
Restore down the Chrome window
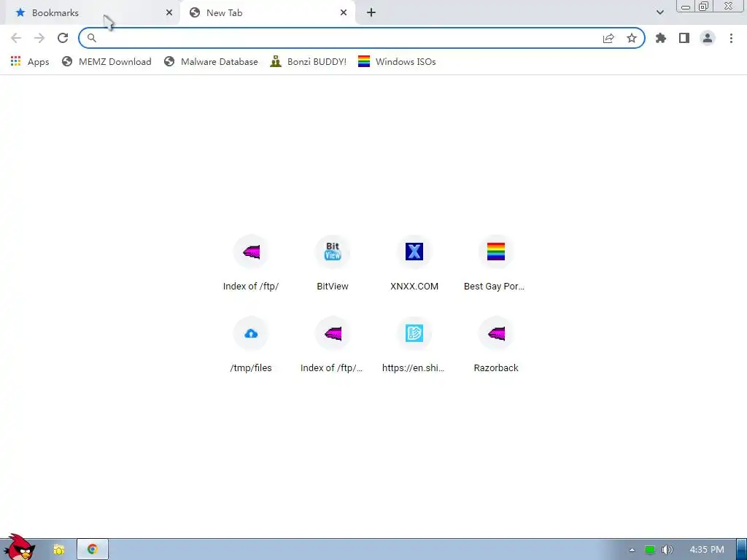point(704,6)
